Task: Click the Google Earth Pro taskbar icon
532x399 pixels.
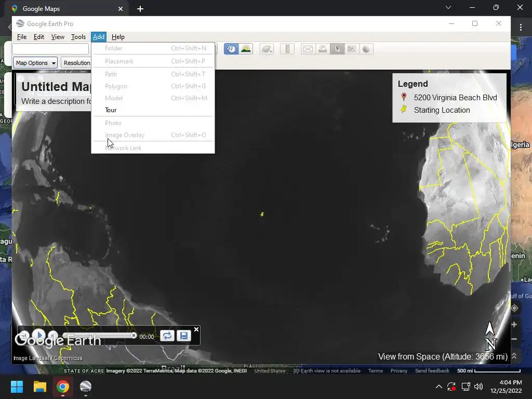Action: [x=86, y=387]
